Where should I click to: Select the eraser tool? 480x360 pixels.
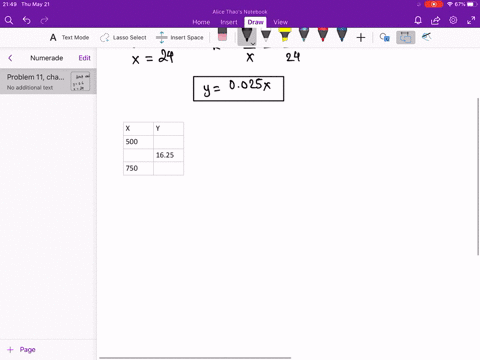(x=222, y=35)
